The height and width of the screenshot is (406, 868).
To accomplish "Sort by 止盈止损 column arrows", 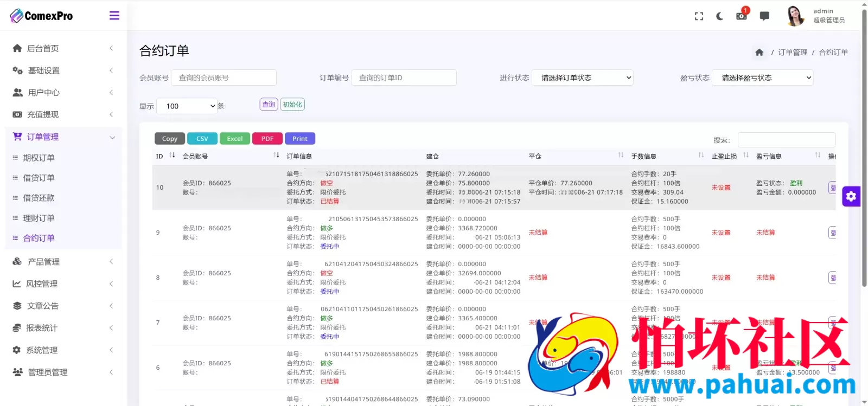I will click(x=746, y=155).
